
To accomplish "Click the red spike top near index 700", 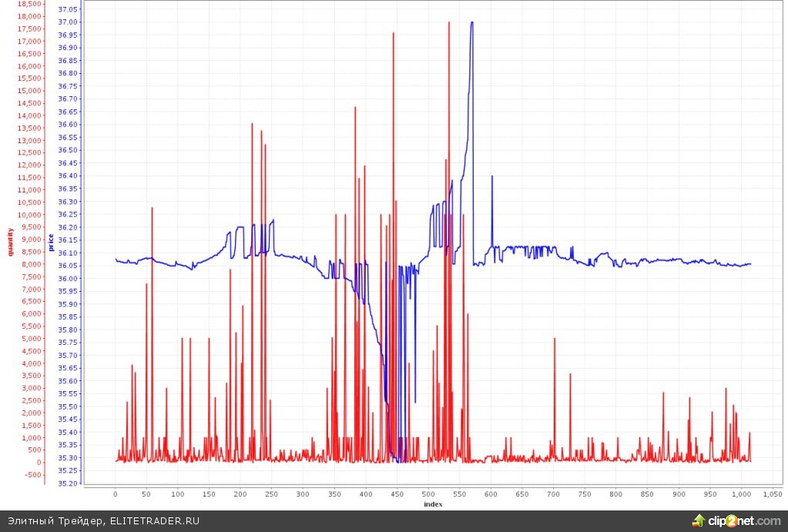I will 554,339.
